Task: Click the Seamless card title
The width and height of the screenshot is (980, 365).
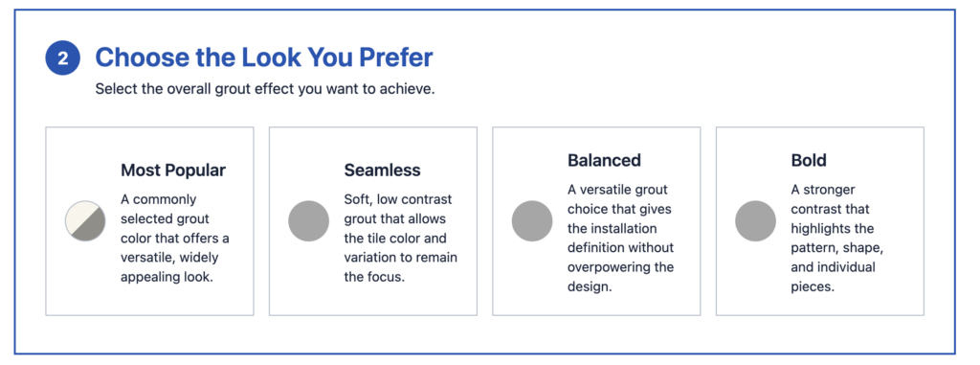Action: [x=382, y=171]
